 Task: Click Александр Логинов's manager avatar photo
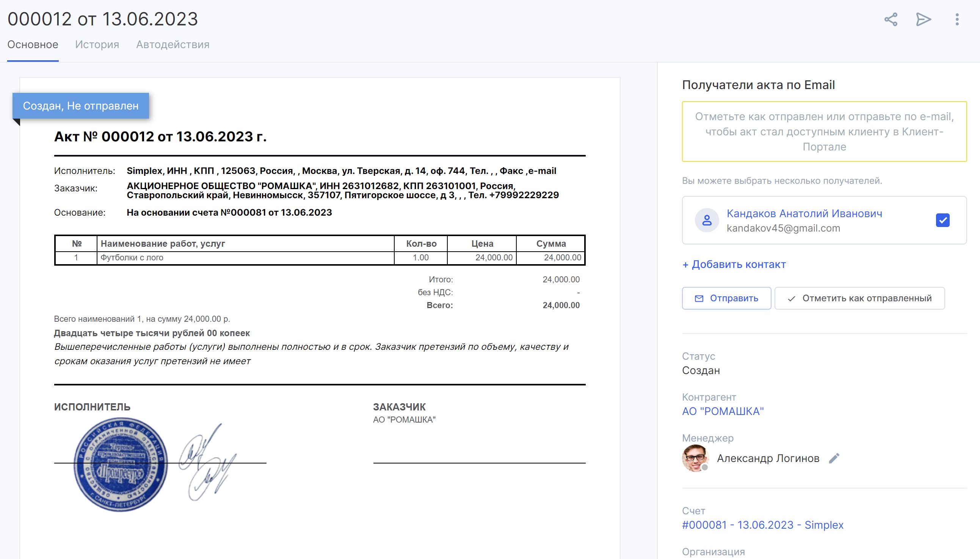pos(695,458)
